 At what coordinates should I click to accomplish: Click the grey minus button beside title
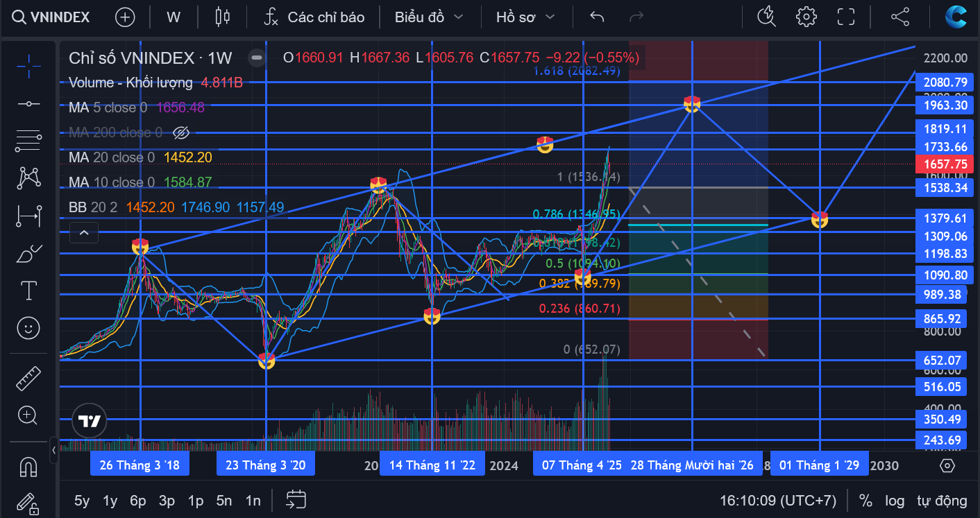click(x=257, y=58)
